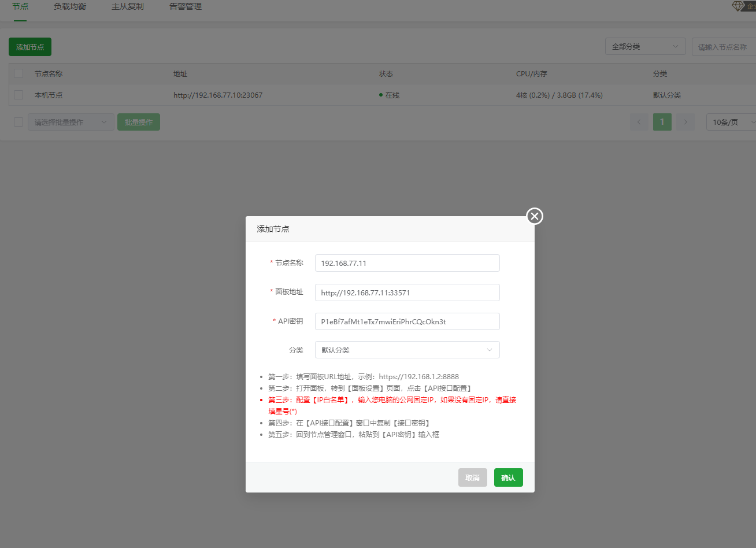Screen dimensions: 756x548
Task: Open the 默认分类 dropdown inside the dialog
Action: 407,350
